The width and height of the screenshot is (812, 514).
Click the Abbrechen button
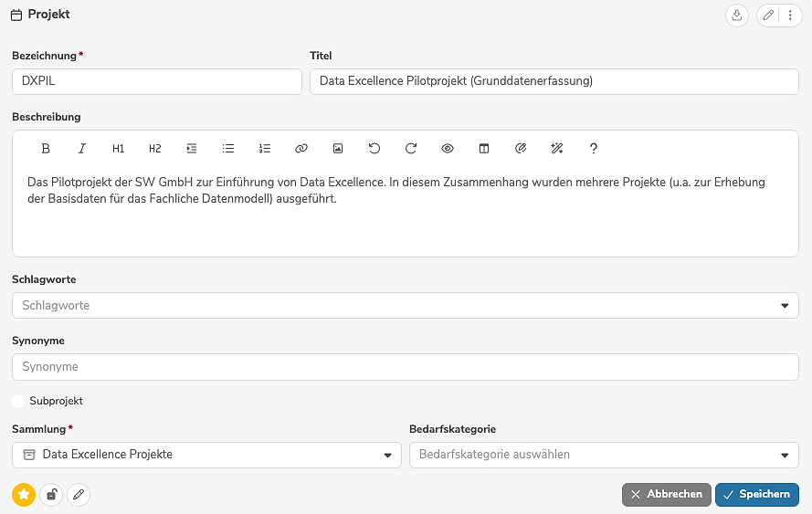[x=666, y=495]
